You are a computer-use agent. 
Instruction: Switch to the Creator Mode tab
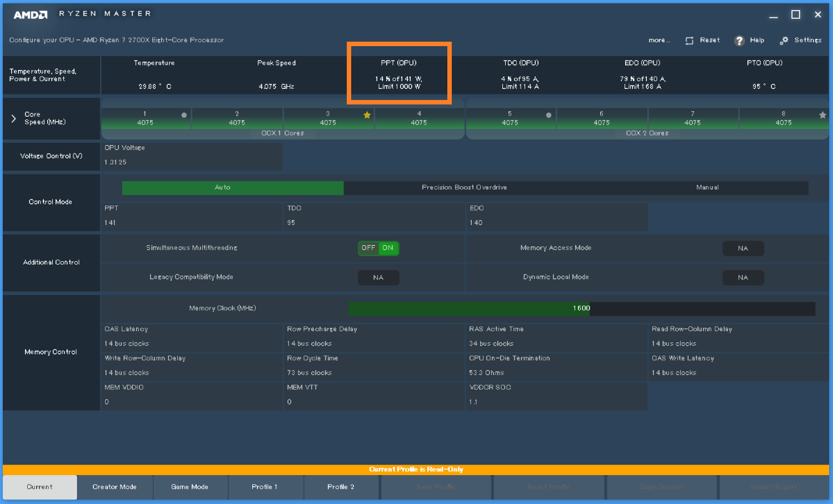[x=114, y=487]
